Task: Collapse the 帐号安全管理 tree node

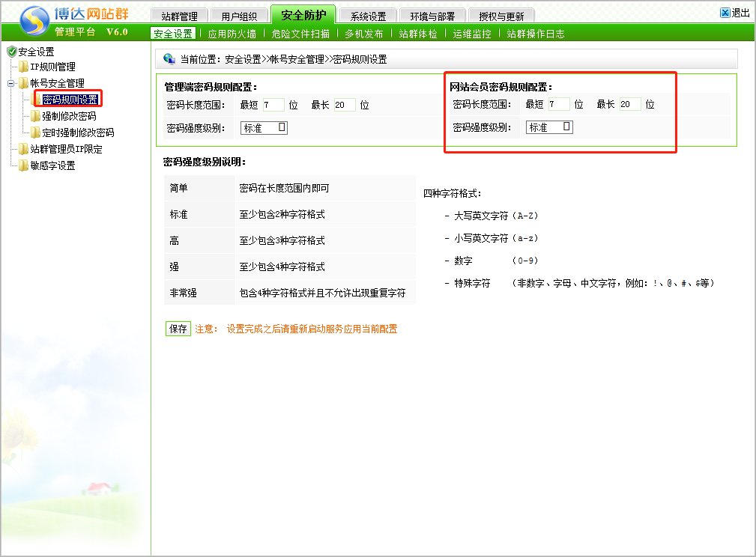Action: tap(11, 84)
